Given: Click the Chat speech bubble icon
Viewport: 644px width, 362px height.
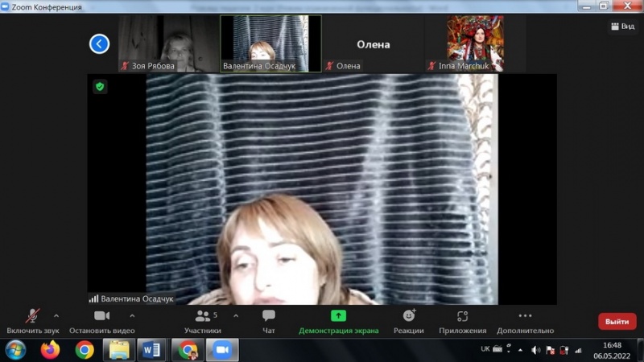Looking at the screenshot, I should coord(268,316).
